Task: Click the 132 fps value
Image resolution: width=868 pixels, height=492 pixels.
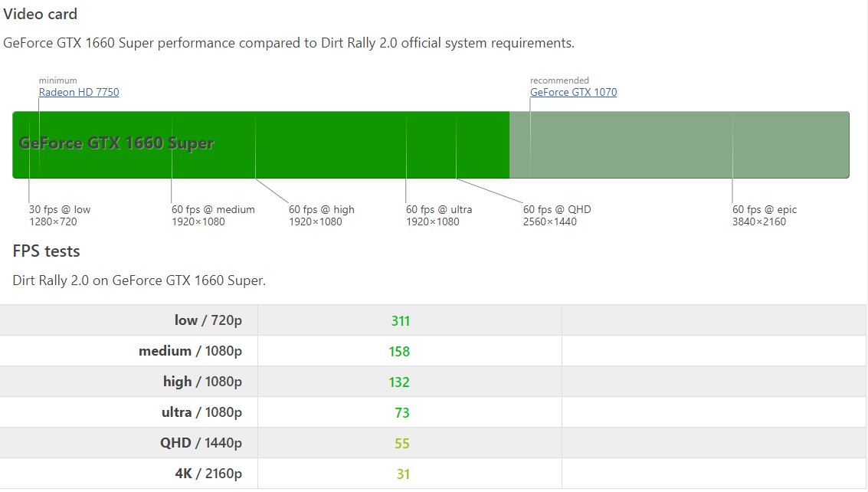Action: 399,382
